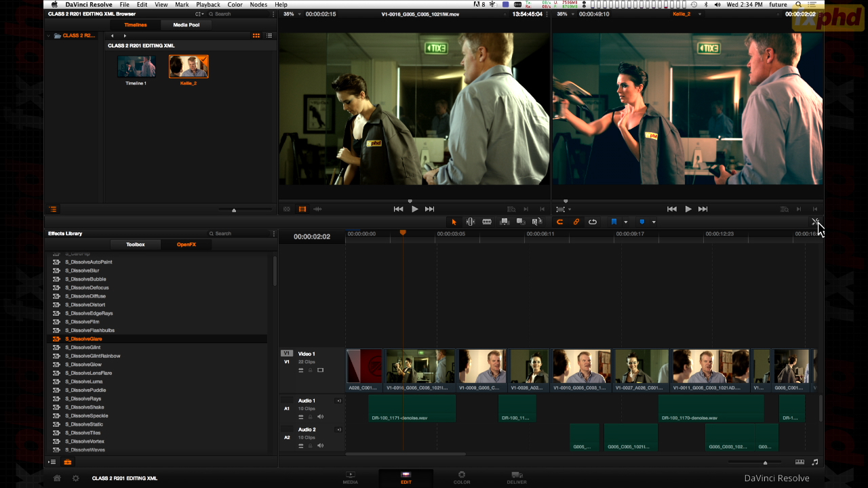Click Effects Library Search field

point(239,233)
